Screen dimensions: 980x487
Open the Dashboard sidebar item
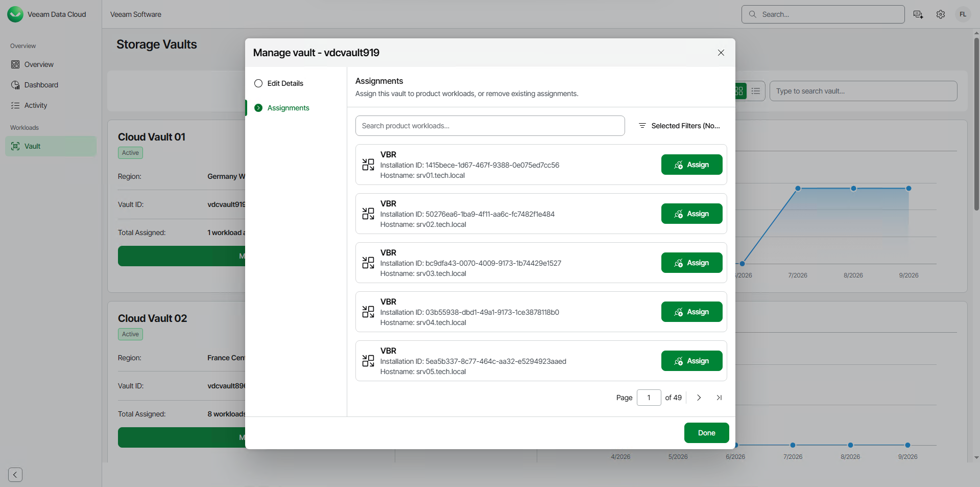51,85
